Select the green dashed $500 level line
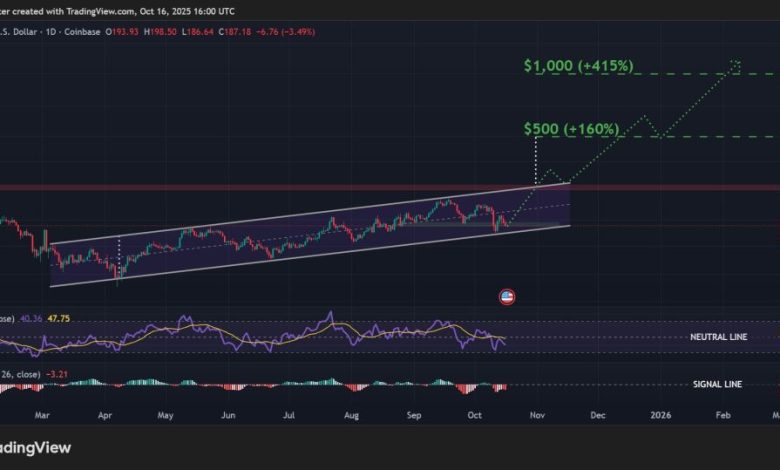Viewport: 780px width, 470px height. 700,136
